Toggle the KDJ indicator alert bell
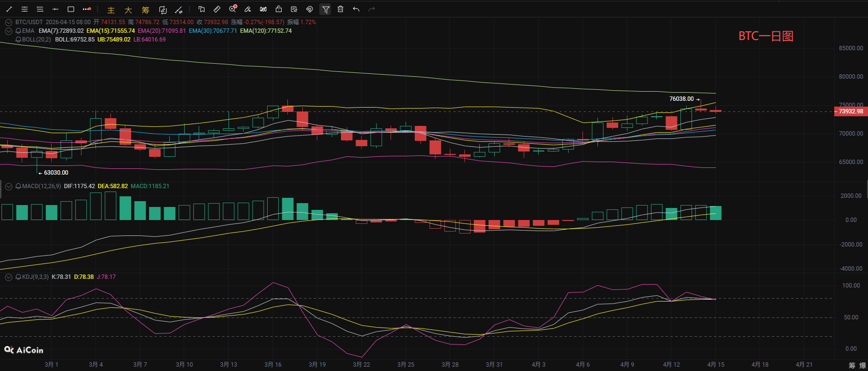This screenshot has height=371, width=868. [x=18, y=277]
